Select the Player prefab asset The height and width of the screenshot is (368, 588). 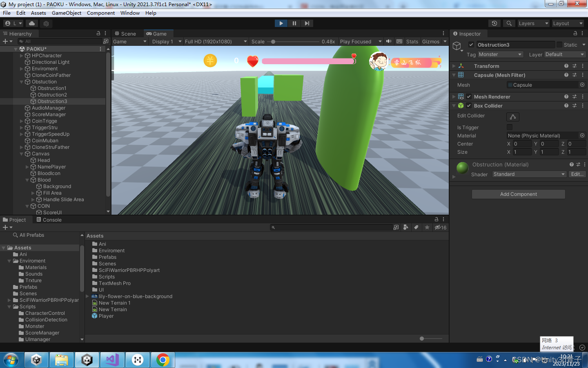coord(102,316)
